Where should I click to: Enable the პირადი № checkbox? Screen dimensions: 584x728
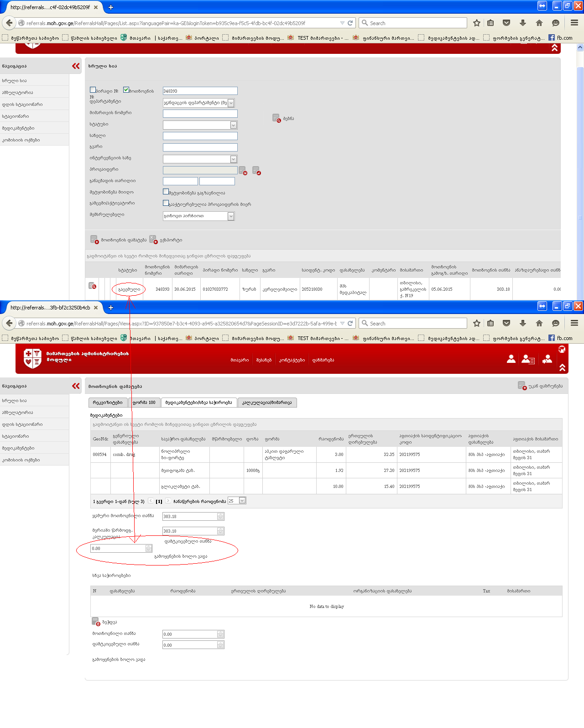(x=93, y=90)
